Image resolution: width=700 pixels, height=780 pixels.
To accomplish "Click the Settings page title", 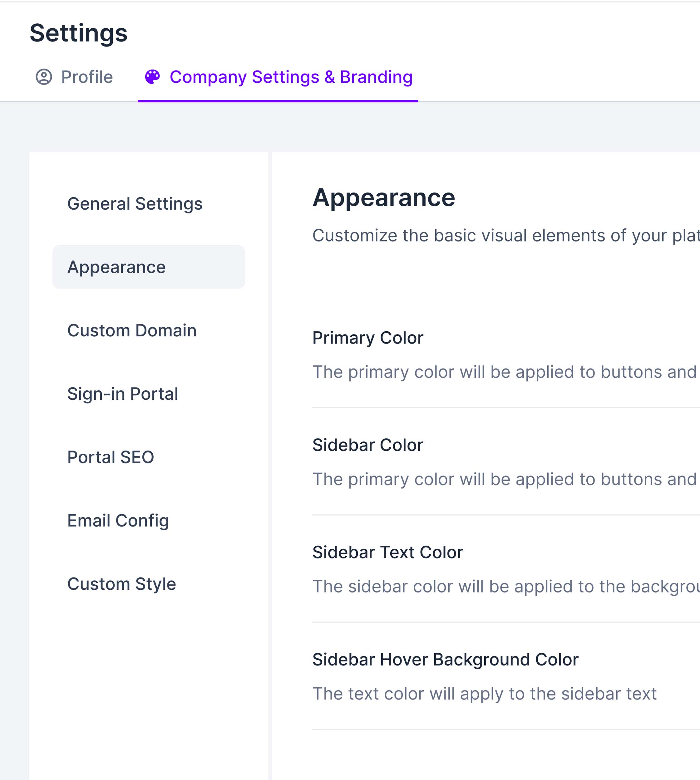I will tap(78, 33).
